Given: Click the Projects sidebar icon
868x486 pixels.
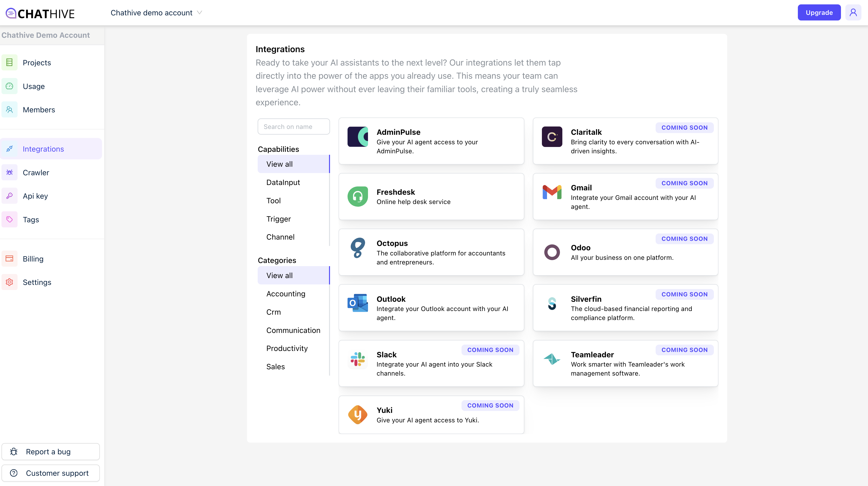Looking at the screenshot, I should 9,63.
